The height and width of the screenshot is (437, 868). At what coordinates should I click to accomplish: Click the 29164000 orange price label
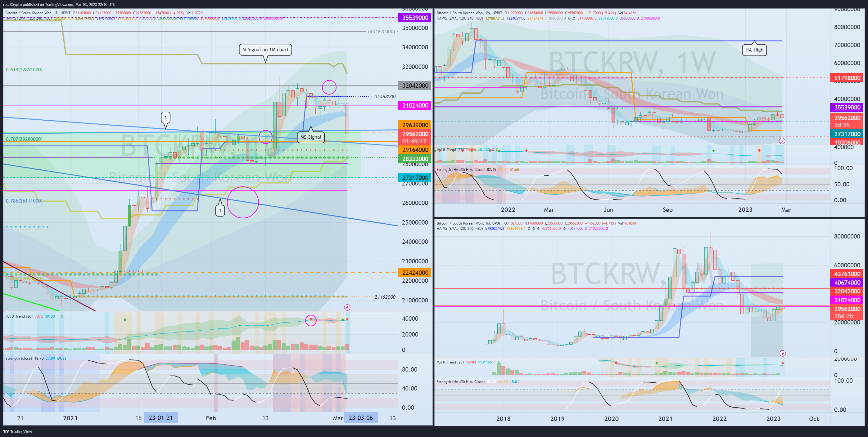click(415, 150)
